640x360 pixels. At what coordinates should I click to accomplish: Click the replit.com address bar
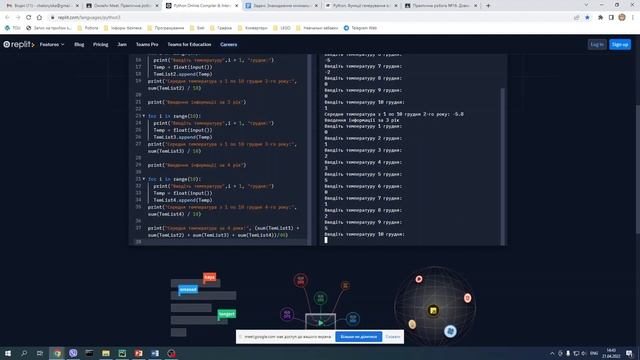point(310,18)
